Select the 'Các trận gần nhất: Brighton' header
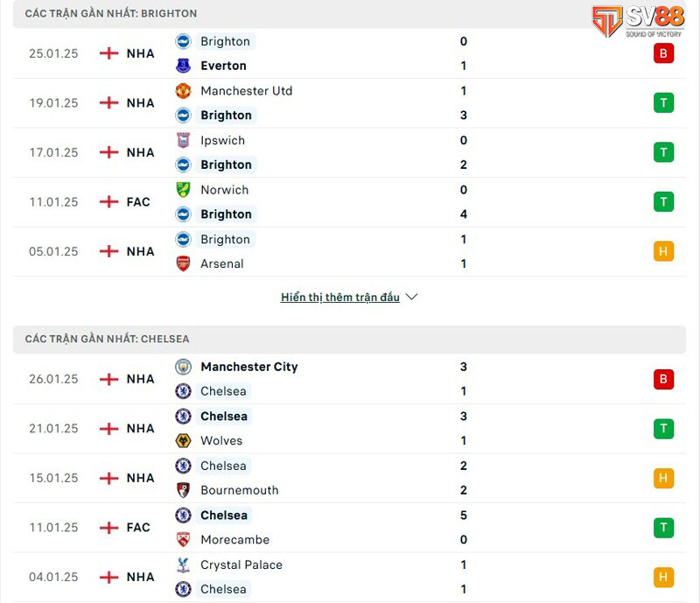700x603 pixels. pos(111,13)
